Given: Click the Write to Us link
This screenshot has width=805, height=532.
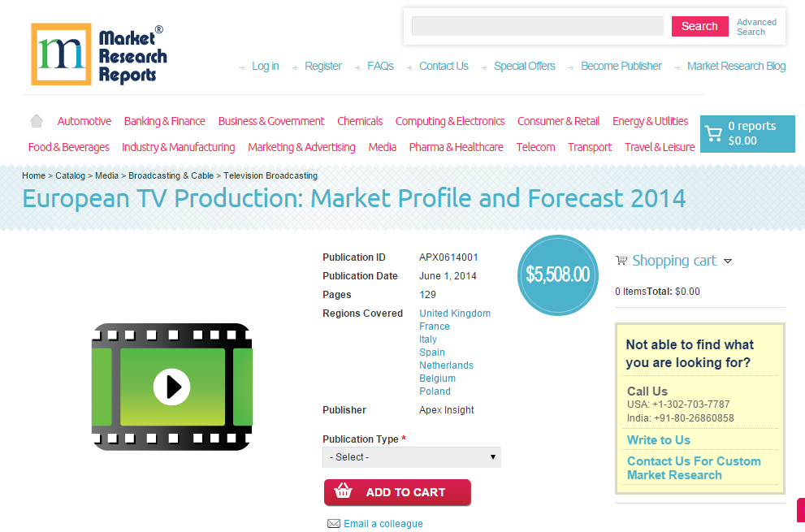Looking at the screenshot, I should click(658, 439).
